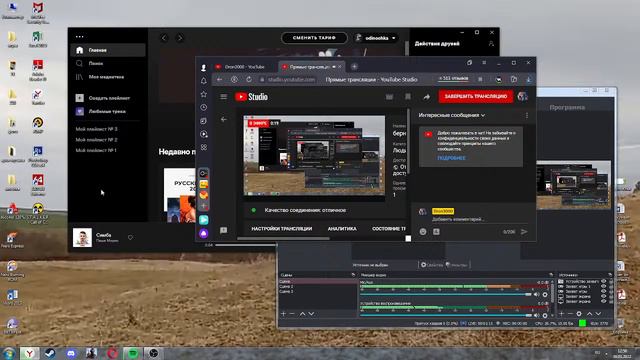Click the now playing album cover in Spotify

[82, 238]
